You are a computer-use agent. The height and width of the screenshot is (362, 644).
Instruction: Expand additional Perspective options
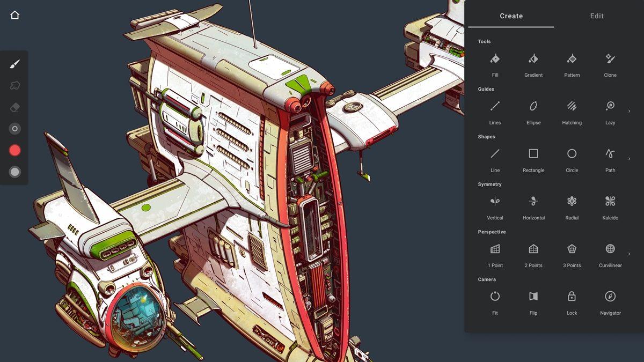pos(629,254)
